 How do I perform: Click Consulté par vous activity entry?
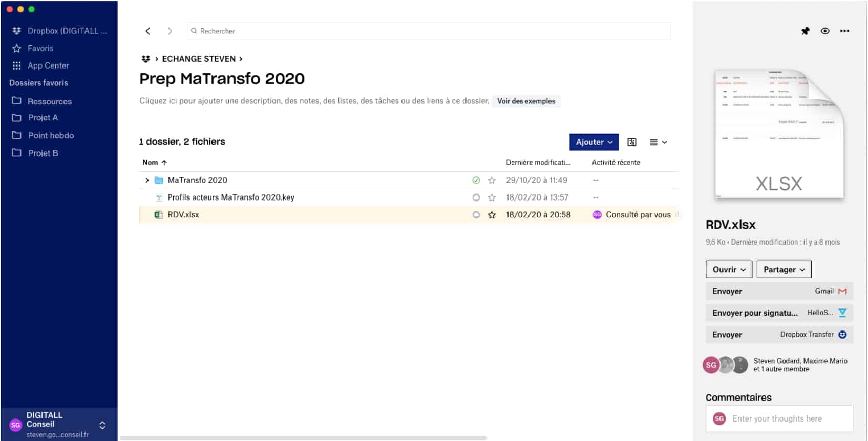point(632,215)
